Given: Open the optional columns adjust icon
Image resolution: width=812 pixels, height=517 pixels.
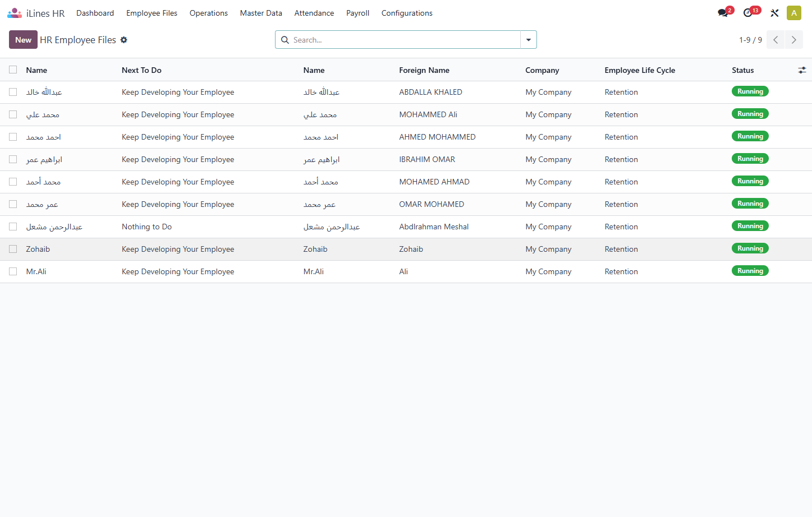Looking at the screenshot, I should coord(802,70).
